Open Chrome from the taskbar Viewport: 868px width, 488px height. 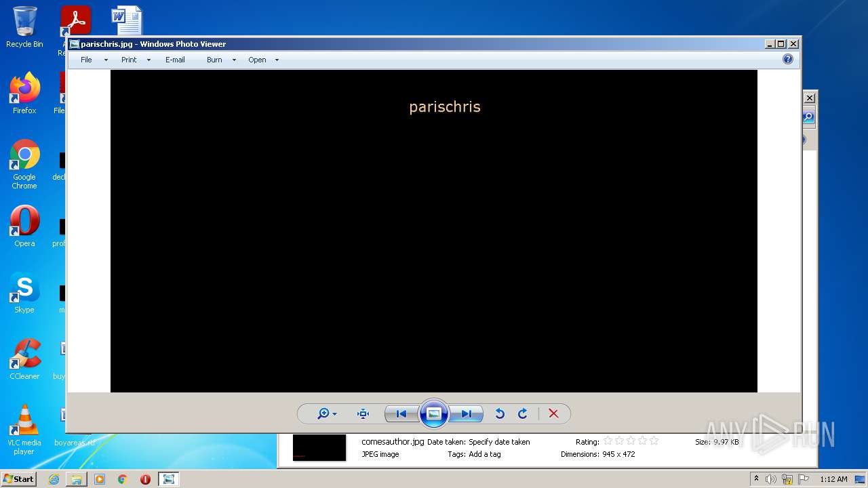tap(123, 479)
